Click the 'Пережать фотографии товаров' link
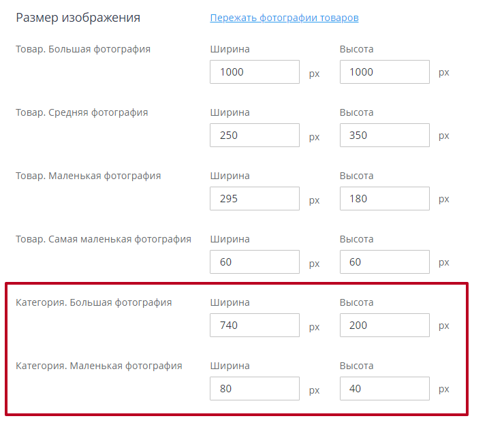The height and width of the screenshot is (427, 504). (284, 18)
